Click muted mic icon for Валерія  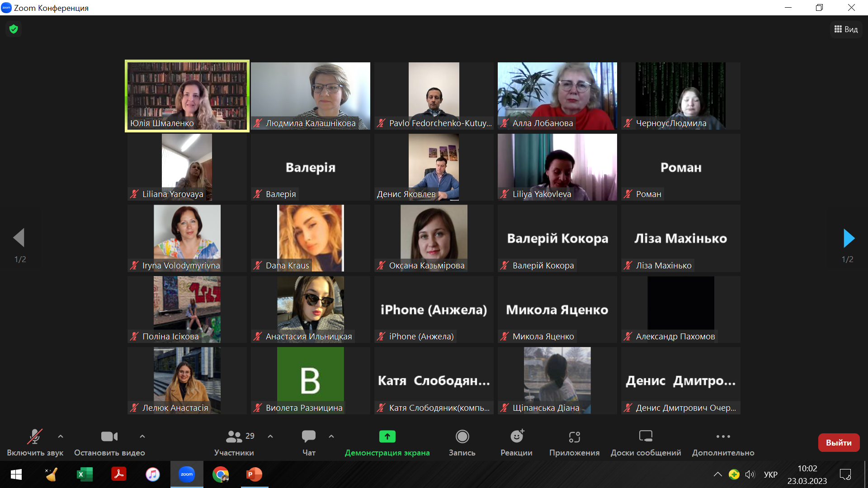pyautogui.click(x=258, y=194)
